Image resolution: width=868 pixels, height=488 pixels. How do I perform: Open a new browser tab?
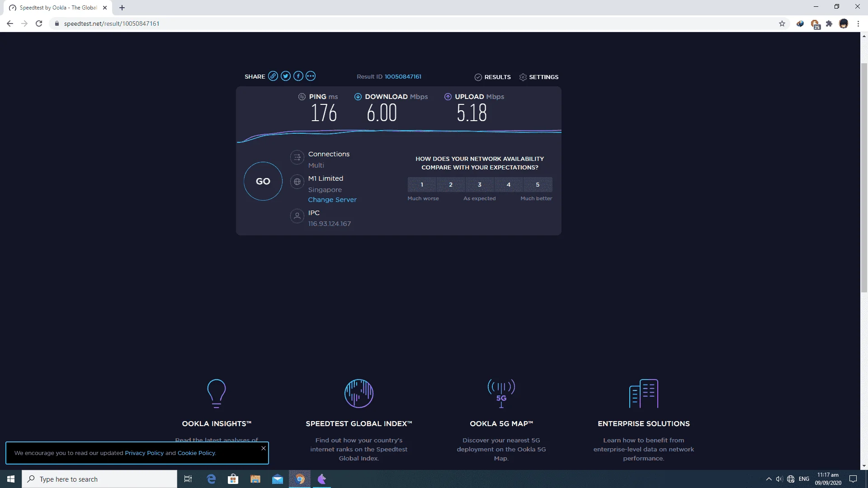[122, 8]
